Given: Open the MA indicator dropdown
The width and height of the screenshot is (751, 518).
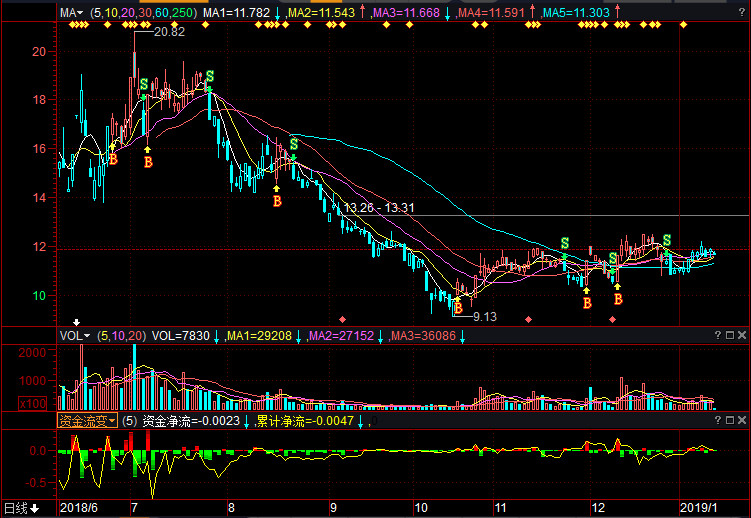Looking at the screenshot, I should click(72, 13).
